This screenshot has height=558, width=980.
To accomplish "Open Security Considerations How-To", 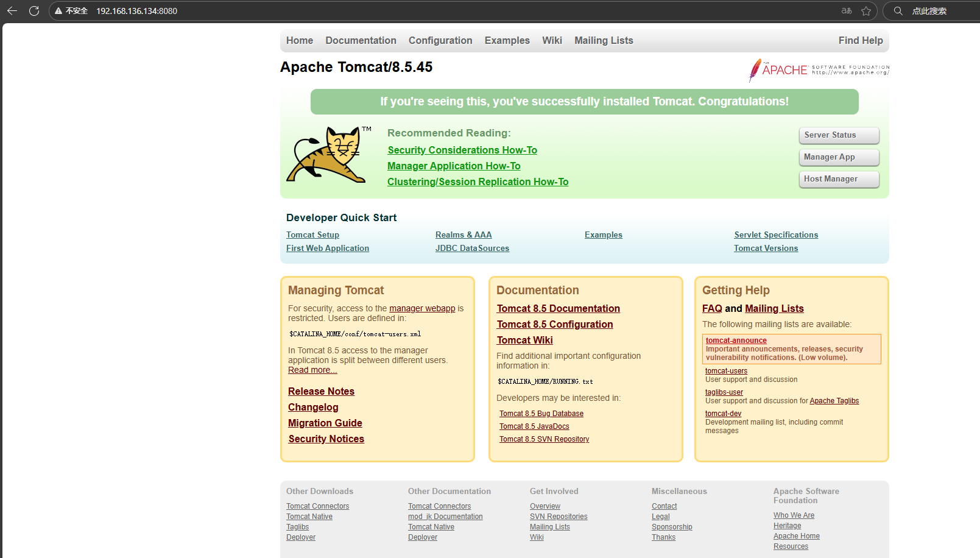I will 462,150.
